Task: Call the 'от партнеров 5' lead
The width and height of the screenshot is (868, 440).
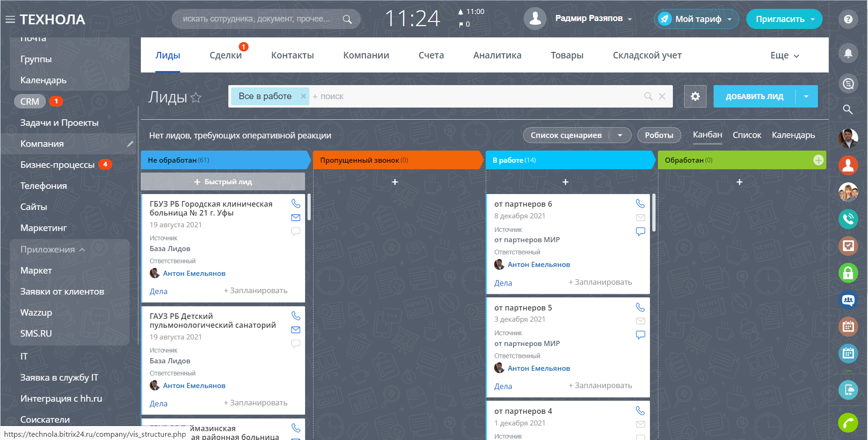Action: (x=641, y=307)
